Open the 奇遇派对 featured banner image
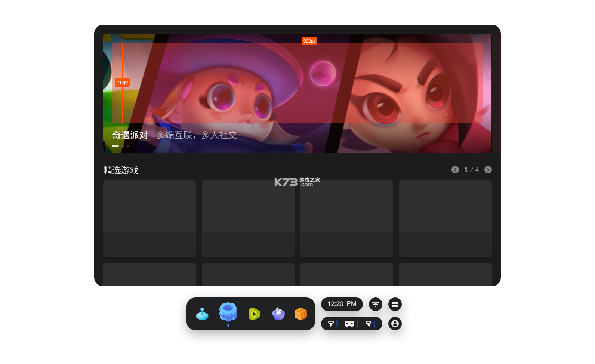Image resolution: width=595 pixels, height=364 pixels. (297, 93)
